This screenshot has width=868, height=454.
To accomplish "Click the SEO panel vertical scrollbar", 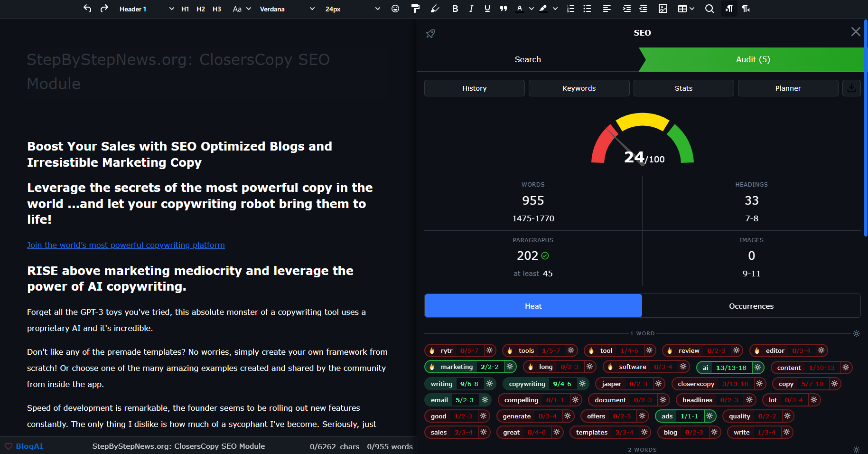I will (x=866, y=128).
